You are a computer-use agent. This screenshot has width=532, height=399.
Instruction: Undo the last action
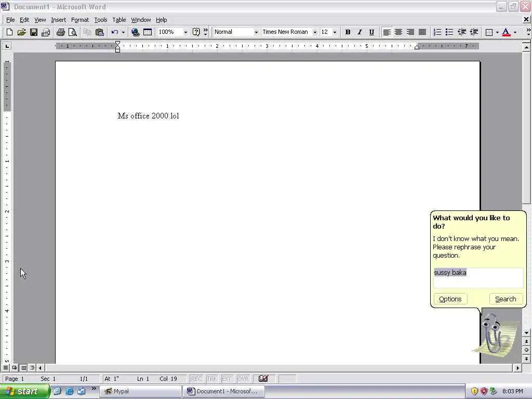pyautogui.click(x=115, y=32)
